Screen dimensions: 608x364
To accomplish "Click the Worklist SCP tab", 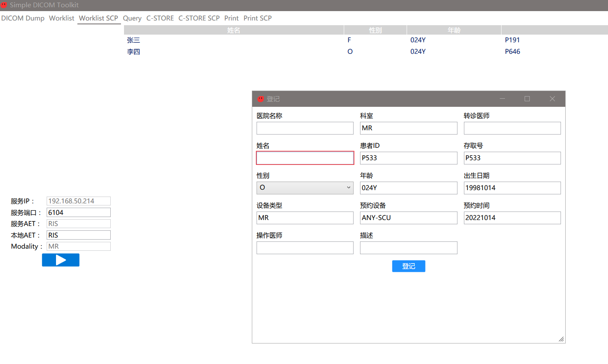I will (99, 18).
